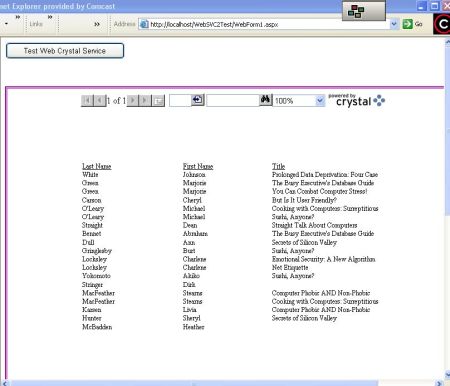Image resolution: width=450 pixels, height=386 pixels.
Task: Go to last page of report
Action: point(145,101)
